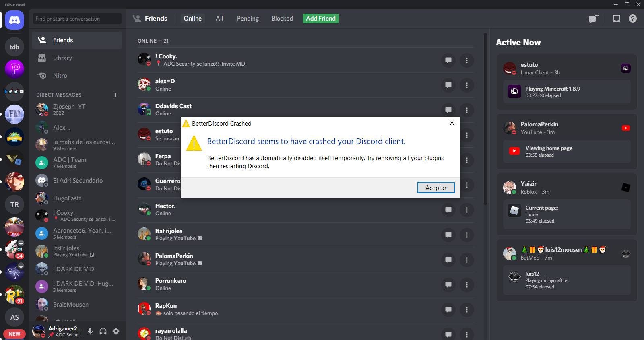Open the Inbox icon

(617, 19)
